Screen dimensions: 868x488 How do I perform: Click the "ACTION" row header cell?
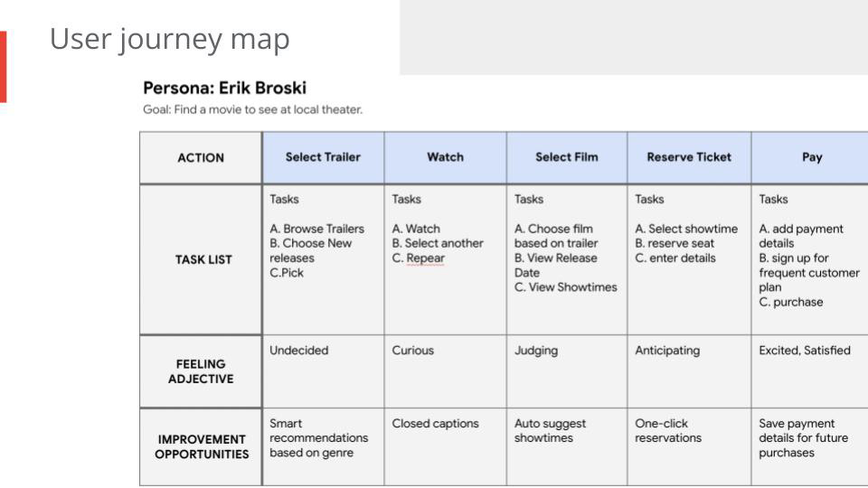[x=201, y=157]
